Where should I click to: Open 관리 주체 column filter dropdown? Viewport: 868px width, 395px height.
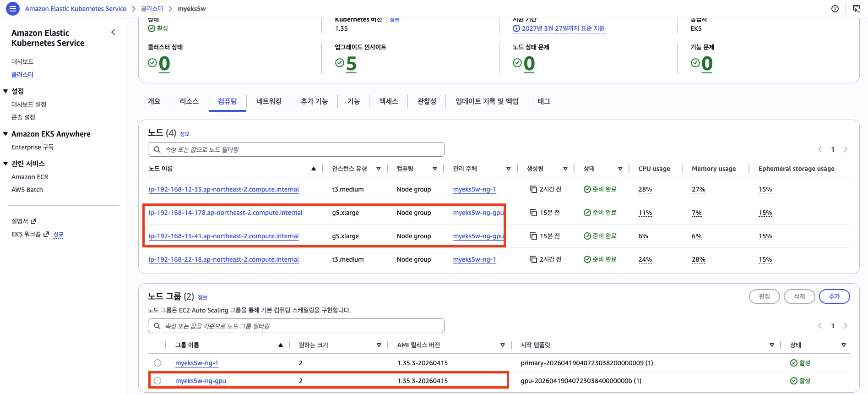coord(509,169)
